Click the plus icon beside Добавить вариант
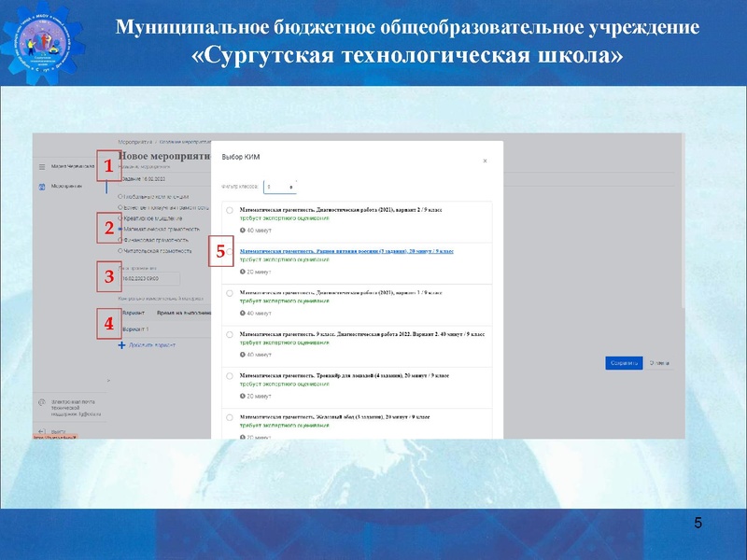The image size is (747, 560). [x=121, y=346]
